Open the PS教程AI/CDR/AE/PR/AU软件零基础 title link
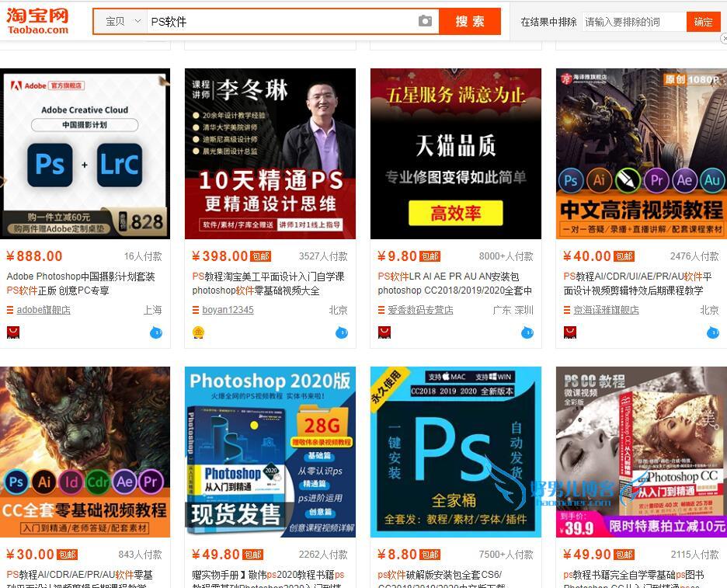Image resolution: width=727 pixels, height=588 pixels. point(80,579)
